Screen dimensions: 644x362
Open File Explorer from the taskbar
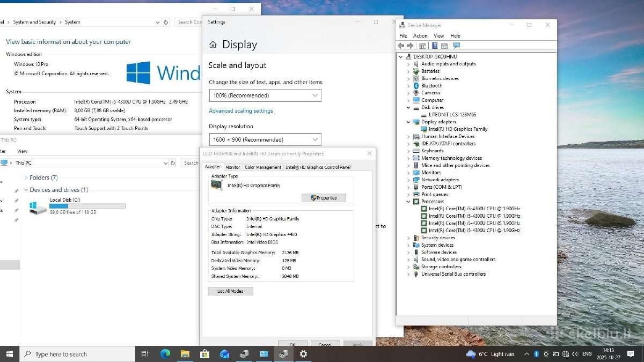click(x=185, y=354)
